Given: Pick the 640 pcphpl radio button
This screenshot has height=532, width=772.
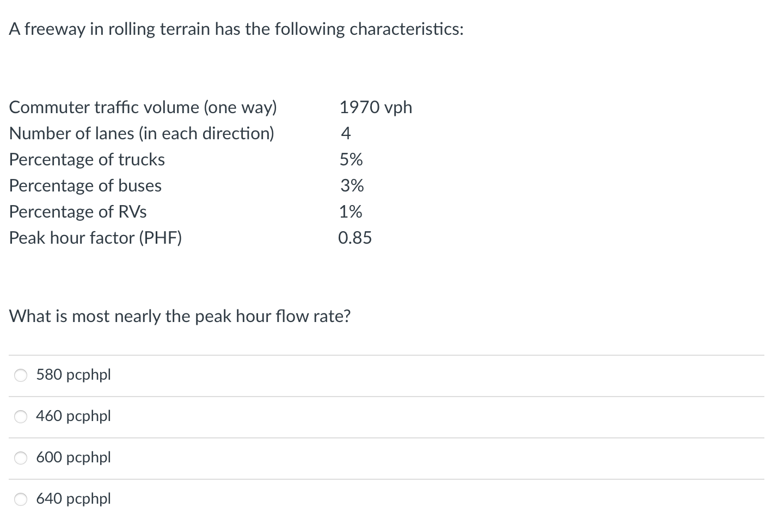Looking at the screenshot, I should tap(21, 499).
